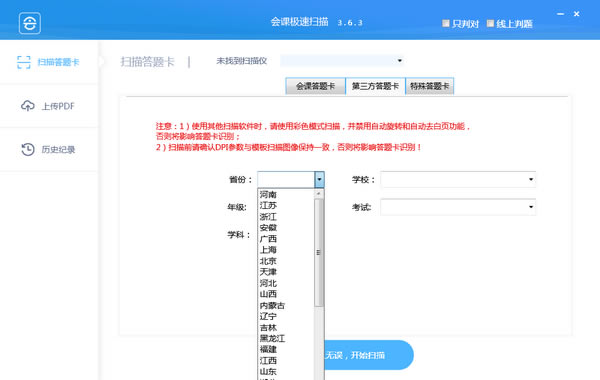Click the province list scroll up arrow
The height and width of the screenshot is (380, 600).
[318, 194]
